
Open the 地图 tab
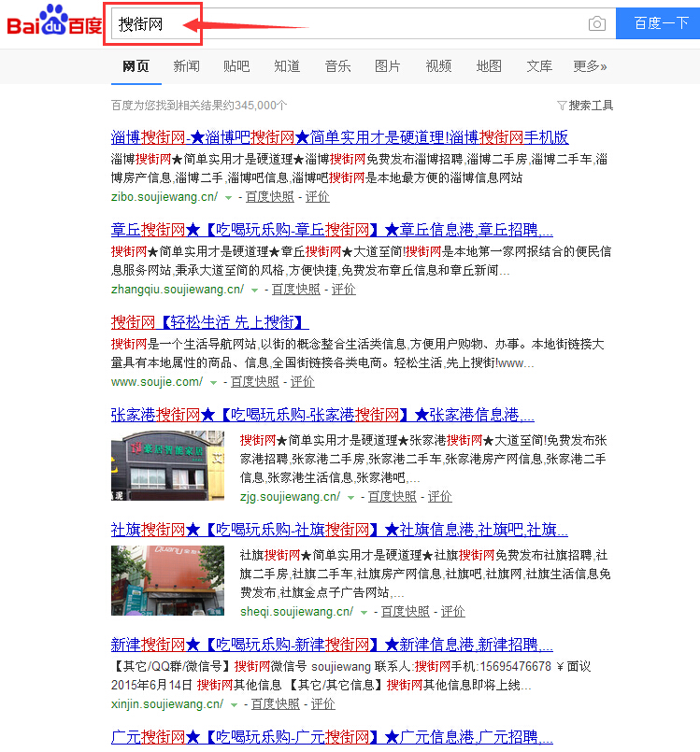coord(489,66)
